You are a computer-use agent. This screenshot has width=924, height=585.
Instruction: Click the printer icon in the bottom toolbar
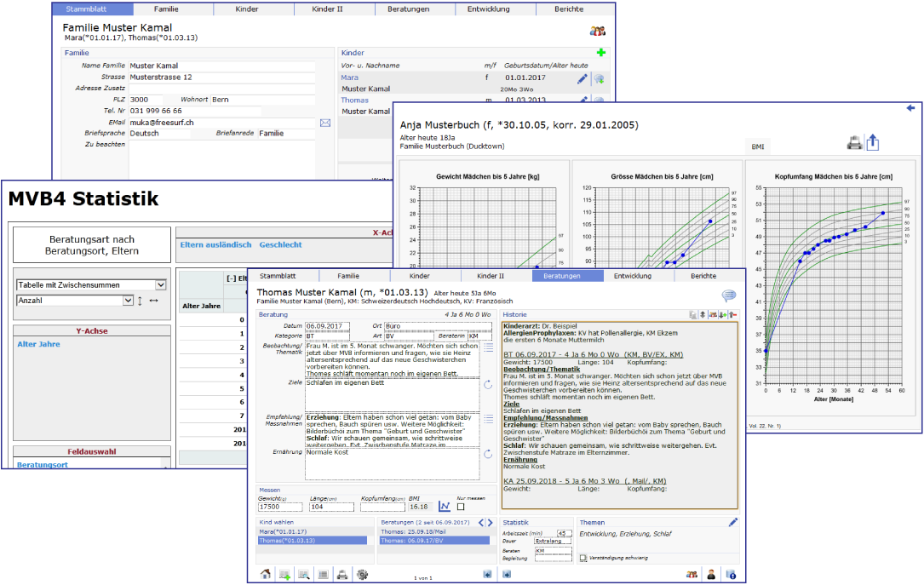coord(342,575)
